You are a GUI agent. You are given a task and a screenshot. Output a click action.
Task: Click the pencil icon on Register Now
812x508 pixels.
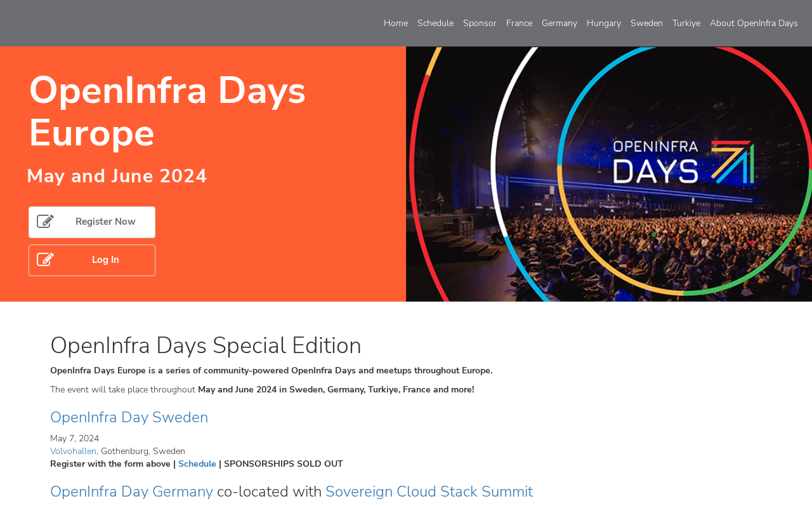click(45, 222)
